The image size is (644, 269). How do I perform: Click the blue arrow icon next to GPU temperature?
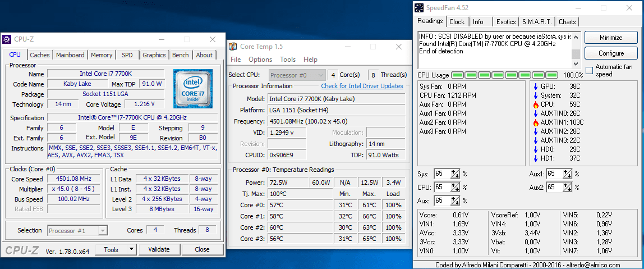(536, 86)
